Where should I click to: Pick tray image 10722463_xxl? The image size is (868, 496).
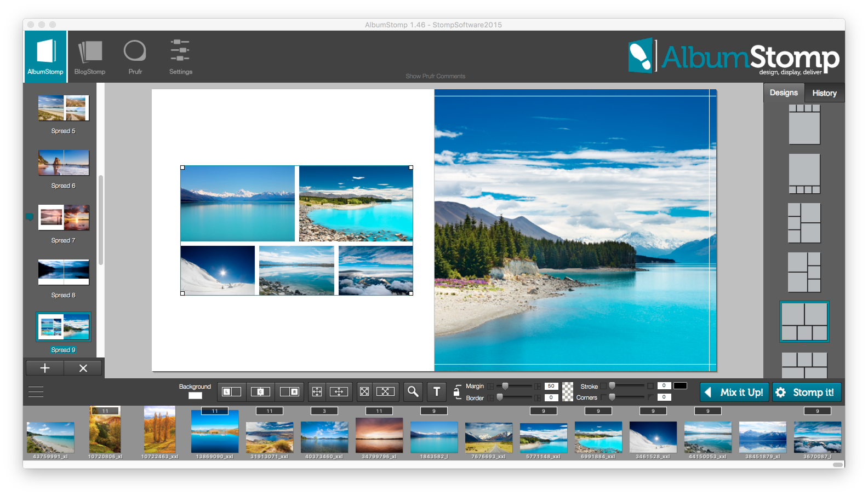tap(160, 429)
